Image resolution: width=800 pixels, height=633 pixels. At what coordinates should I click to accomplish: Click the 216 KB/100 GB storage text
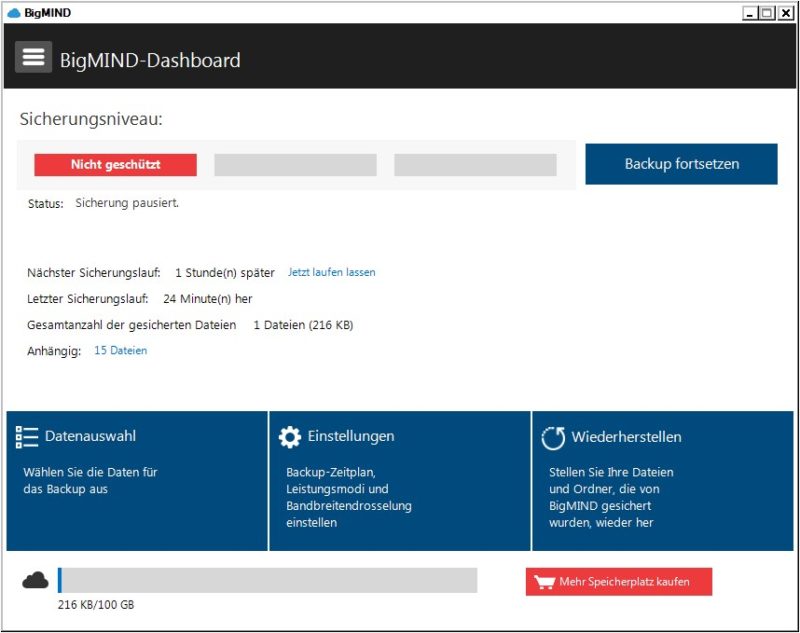pos(96,605)
